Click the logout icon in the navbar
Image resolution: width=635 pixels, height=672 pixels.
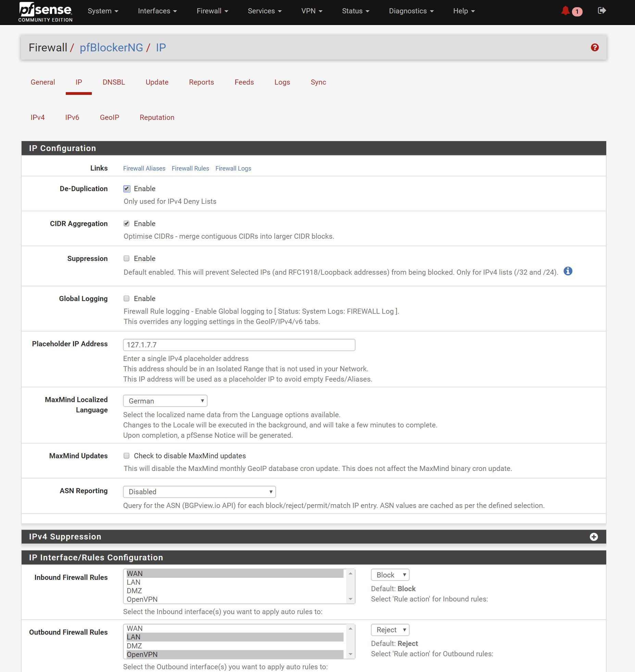pos(602,11)
